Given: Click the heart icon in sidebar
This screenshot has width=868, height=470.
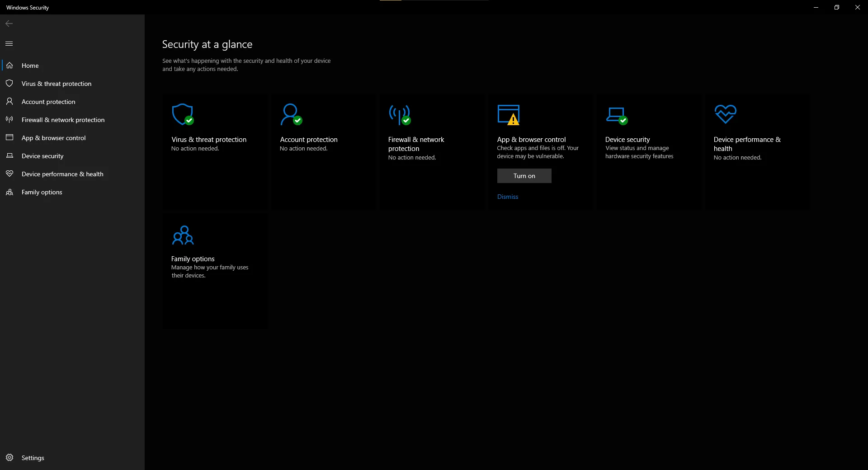Looking at the screenshot, I should tap(9, 174).
